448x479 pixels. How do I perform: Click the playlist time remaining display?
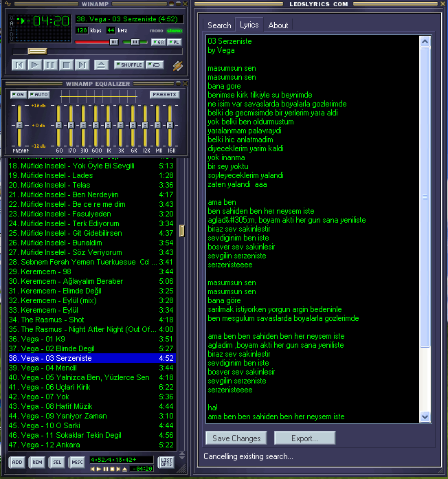coord(142,469)
